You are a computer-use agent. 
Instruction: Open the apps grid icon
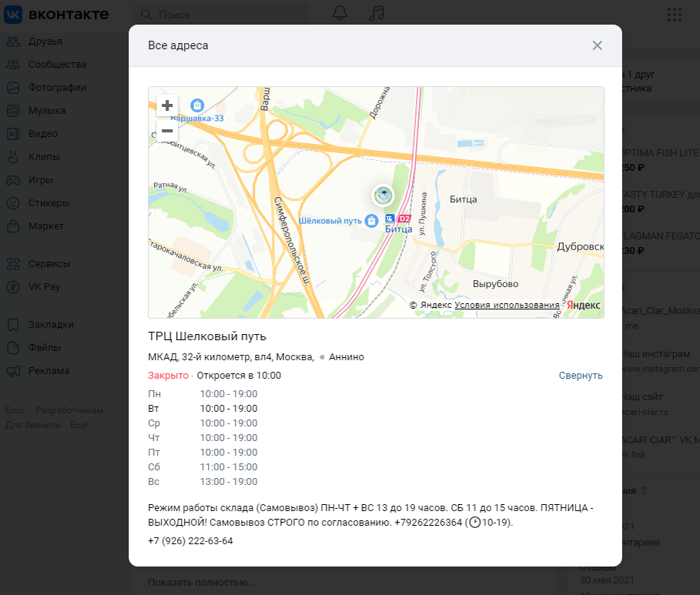[x=674, y=15]
